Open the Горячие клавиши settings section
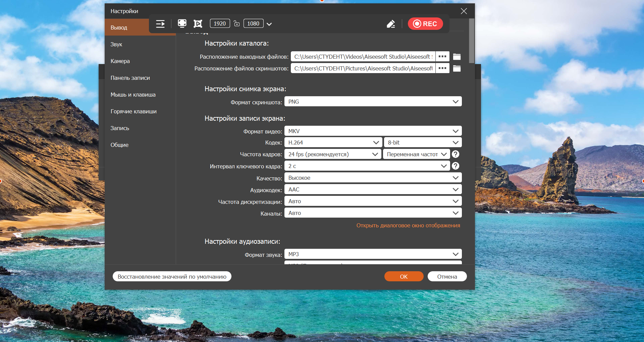Screen dimensions: 644x342 tap(133, 111)
